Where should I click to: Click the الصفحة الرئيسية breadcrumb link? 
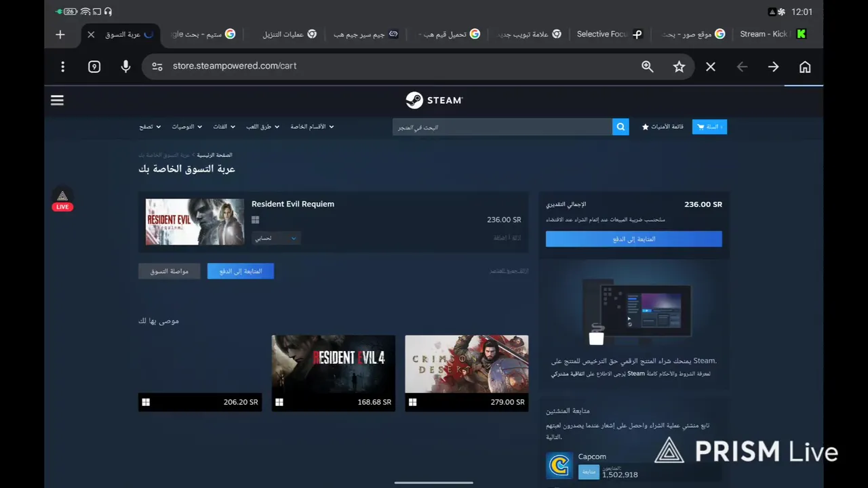point(215,155)
